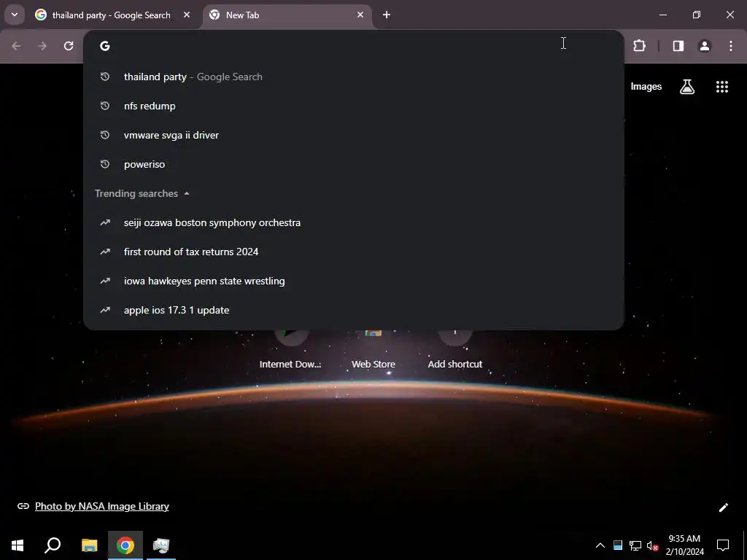Reload the page with the refresh icon
Screen dimensions: 747x560
(x=69, y=46)
